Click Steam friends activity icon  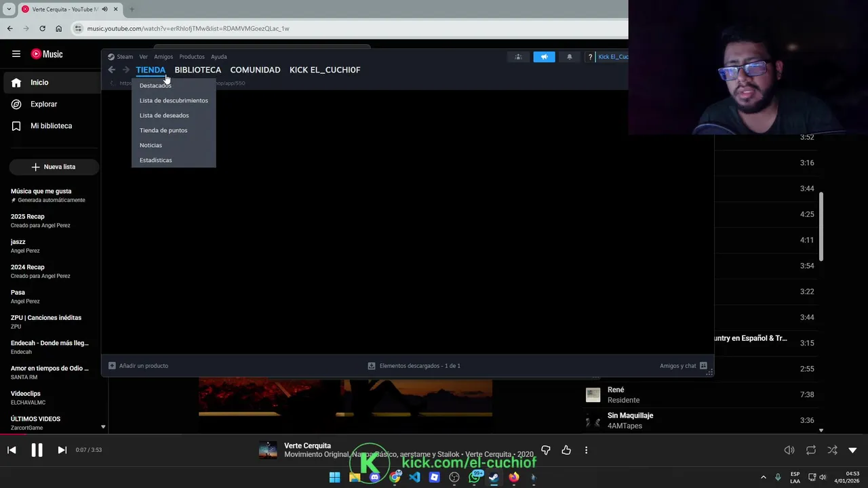pos(518,57)
